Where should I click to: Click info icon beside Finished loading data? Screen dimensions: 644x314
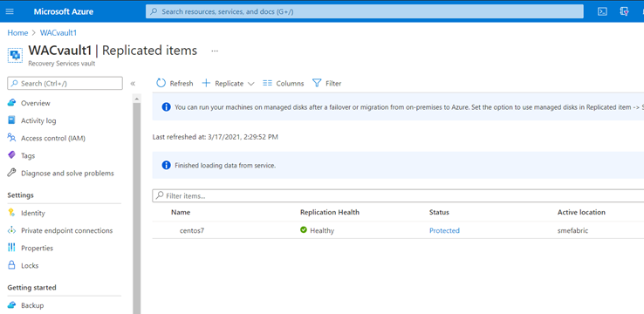click(166, 166)
